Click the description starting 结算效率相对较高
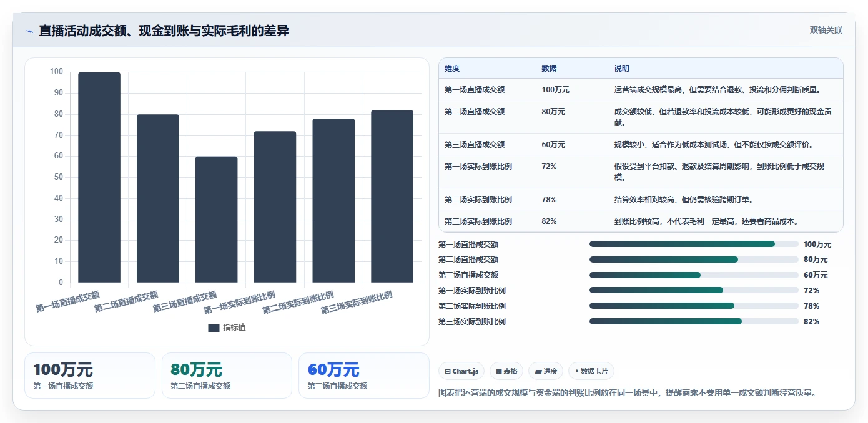The image size is (868, 423). [x=684, y=200]
